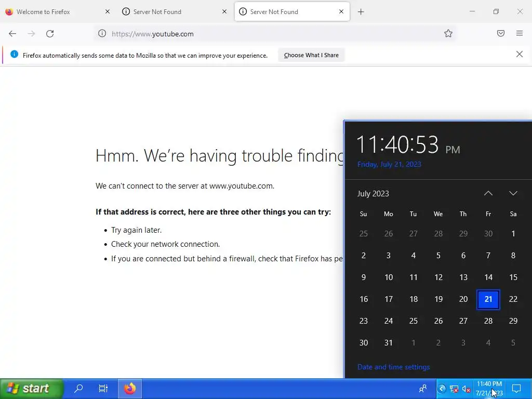The width and height of the screenshot is (532, 399).
Task: Close the Welcome to Firefox tab
Action: [108, 11]
